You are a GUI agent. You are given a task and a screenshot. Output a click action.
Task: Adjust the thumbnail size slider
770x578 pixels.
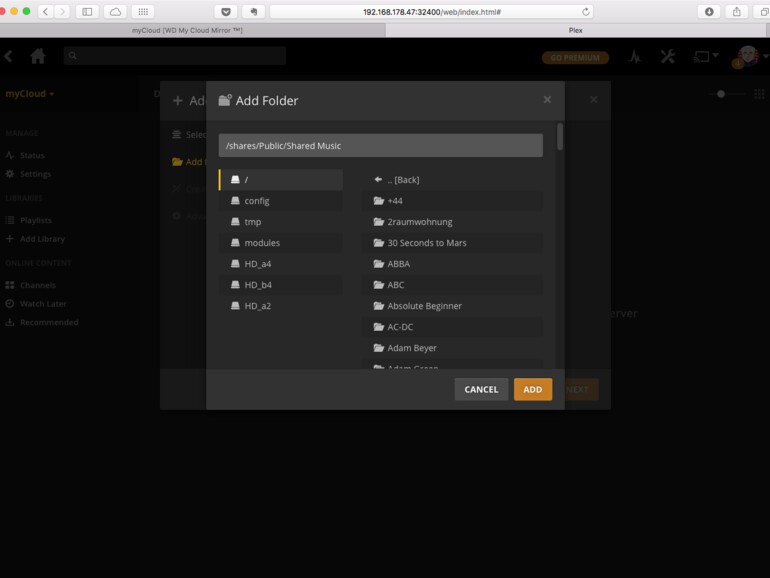point(720,94)
